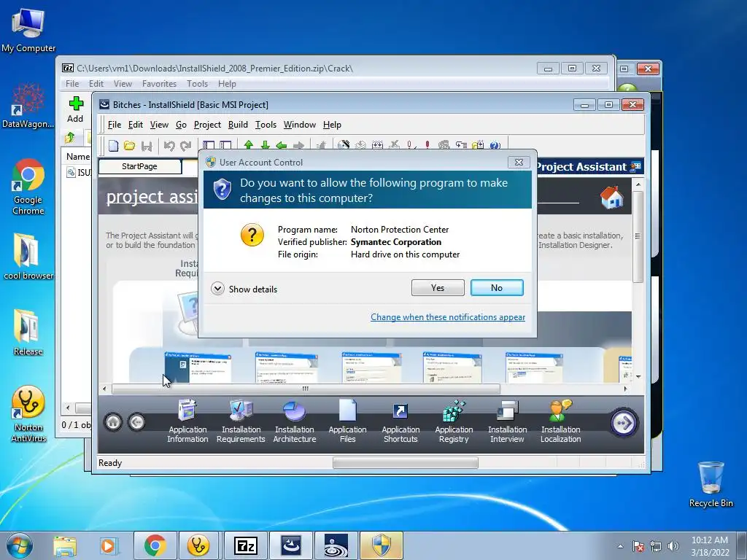Click the volume speaker tray icon
The image size is (747, 560).
click(x=673, y=546)
